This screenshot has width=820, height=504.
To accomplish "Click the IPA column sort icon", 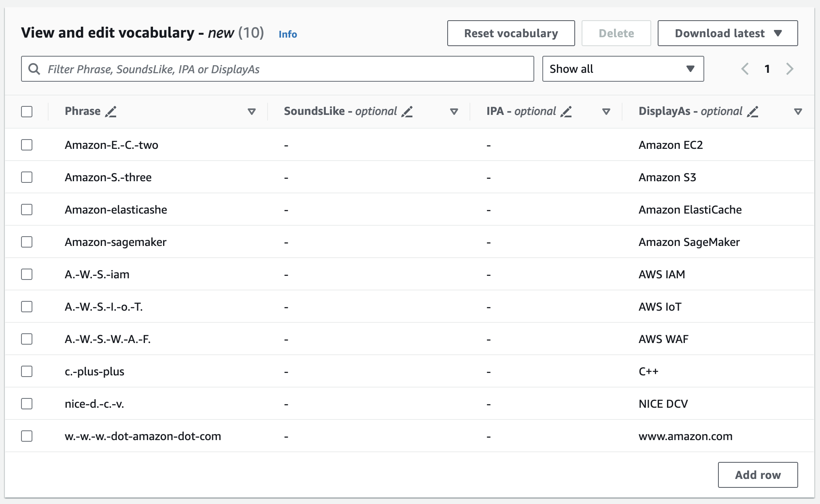I will (x=606, y=111).
